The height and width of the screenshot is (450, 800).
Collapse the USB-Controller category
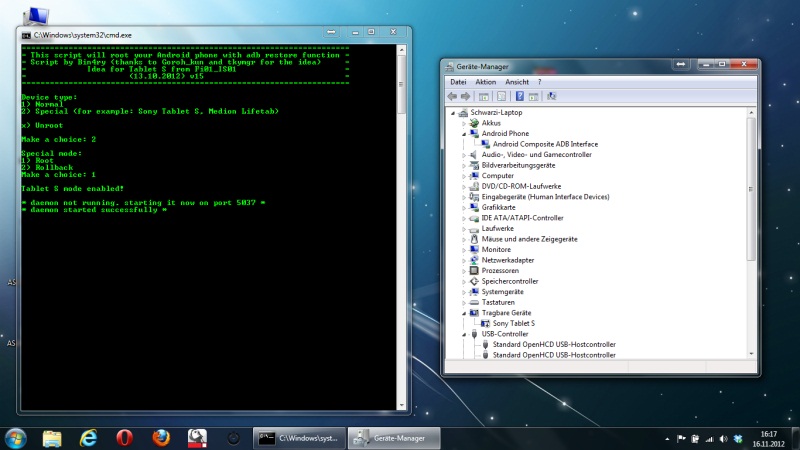(x=464, y=334)
